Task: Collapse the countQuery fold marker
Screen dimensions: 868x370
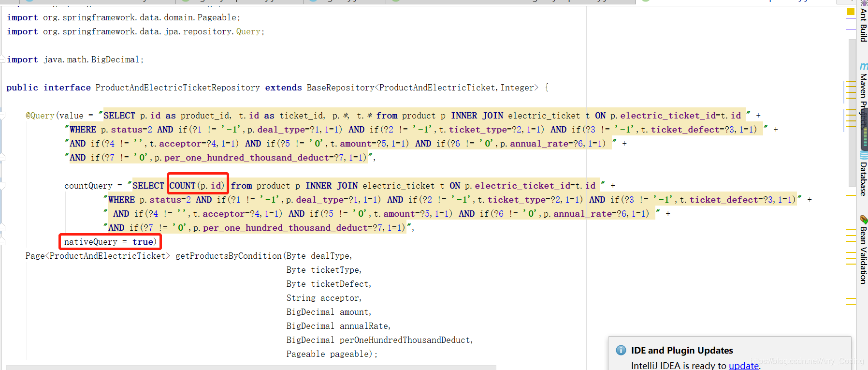Action: pyautogui.click(x=2, y=186)
